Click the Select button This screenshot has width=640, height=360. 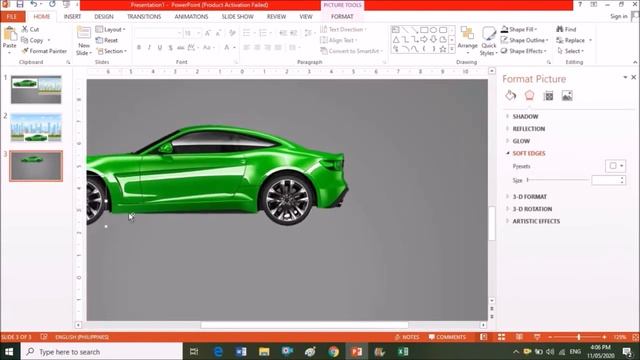click(570, 51)
